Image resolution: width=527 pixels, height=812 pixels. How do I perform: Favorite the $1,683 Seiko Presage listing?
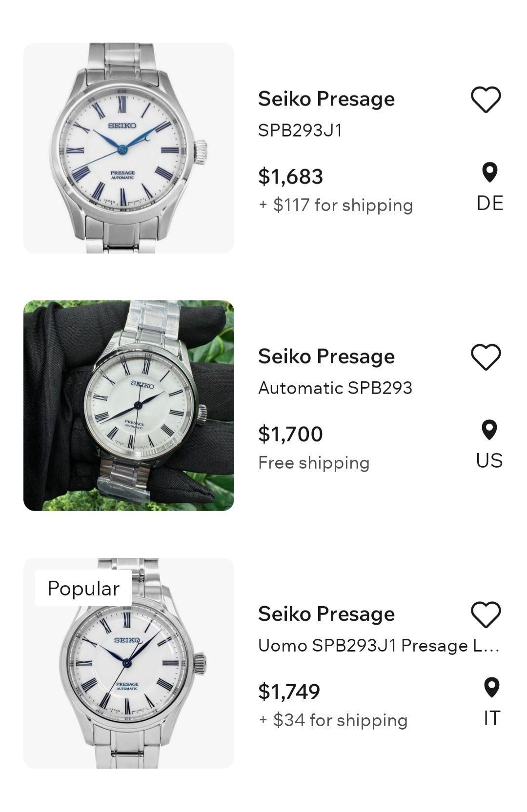(x=486, y=99)
